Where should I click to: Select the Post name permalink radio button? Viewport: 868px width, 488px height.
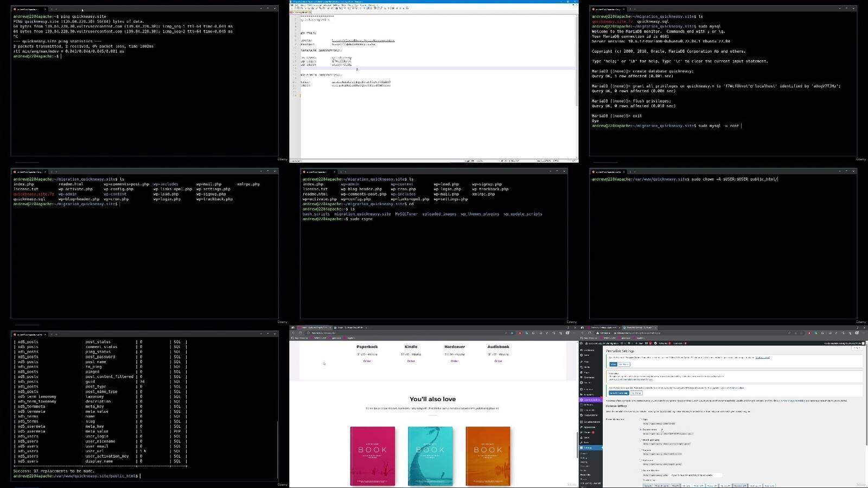[641, 460]
